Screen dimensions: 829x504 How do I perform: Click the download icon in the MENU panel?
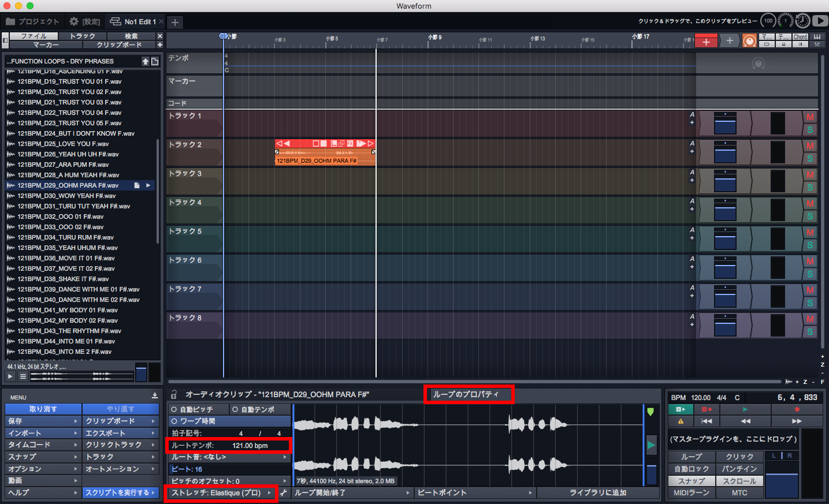coord(155,396)
